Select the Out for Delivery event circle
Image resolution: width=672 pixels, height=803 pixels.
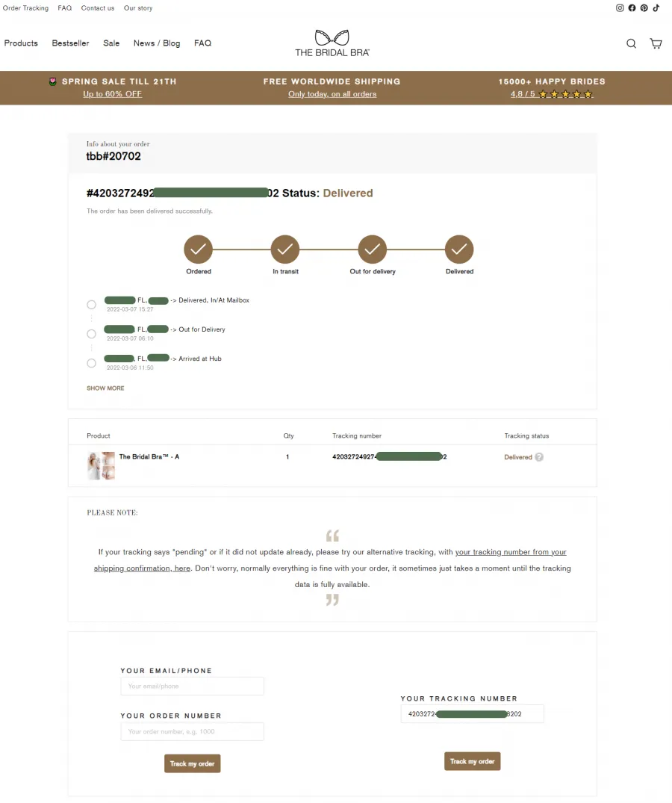pos(91,334)
